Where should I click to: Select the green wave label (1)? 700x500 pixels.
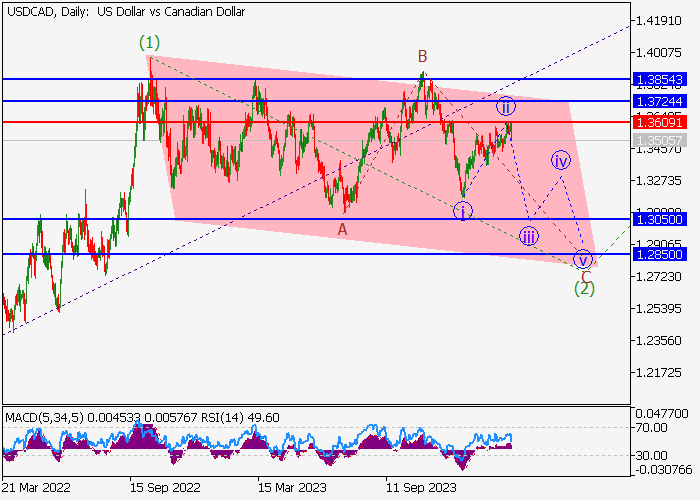coord(149,43)
